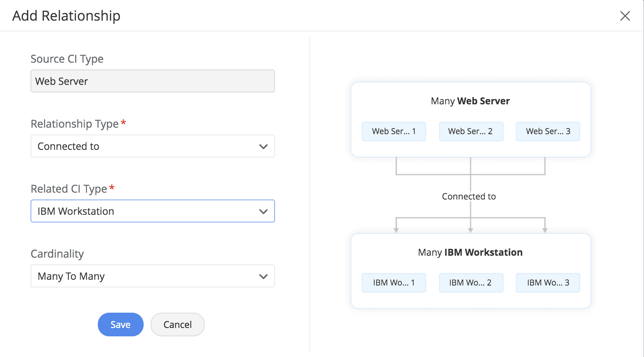Close the Add Relationship dialog
644x357 pixels.
tap(625, 16)
